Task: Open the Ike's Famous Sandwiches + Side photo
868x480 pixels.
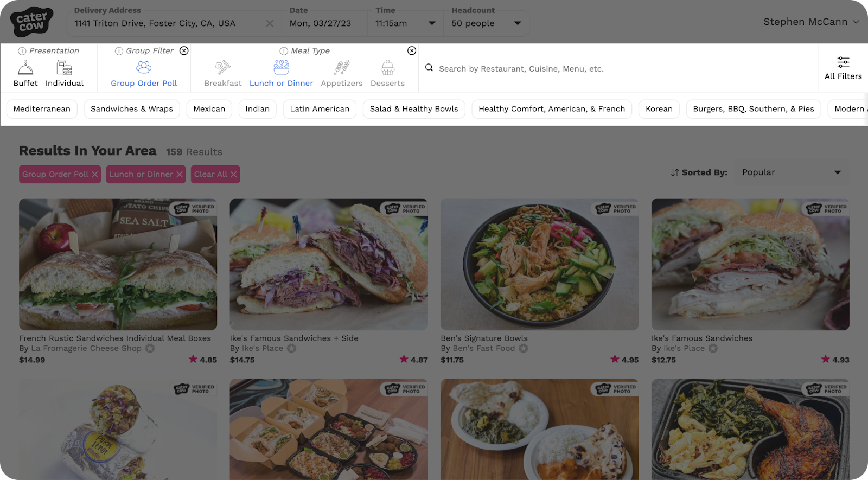Action: 329,264
